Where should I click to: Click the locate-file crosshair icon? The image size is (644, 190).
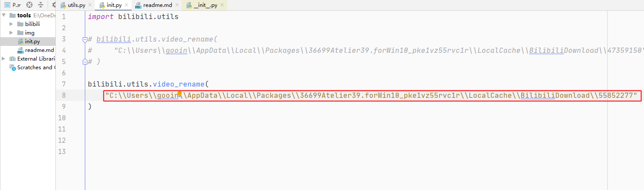(29, 5)
